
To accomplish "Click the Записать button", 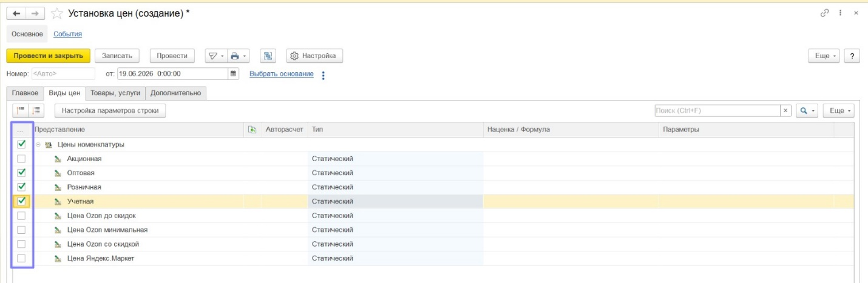I will 117,56.
